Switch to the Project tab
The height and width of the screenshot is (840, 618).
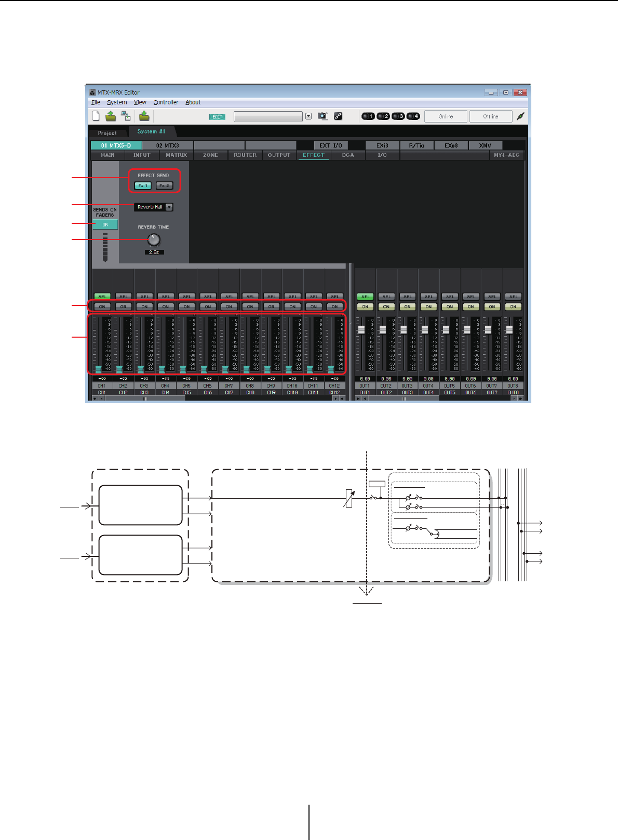[107, 133]
